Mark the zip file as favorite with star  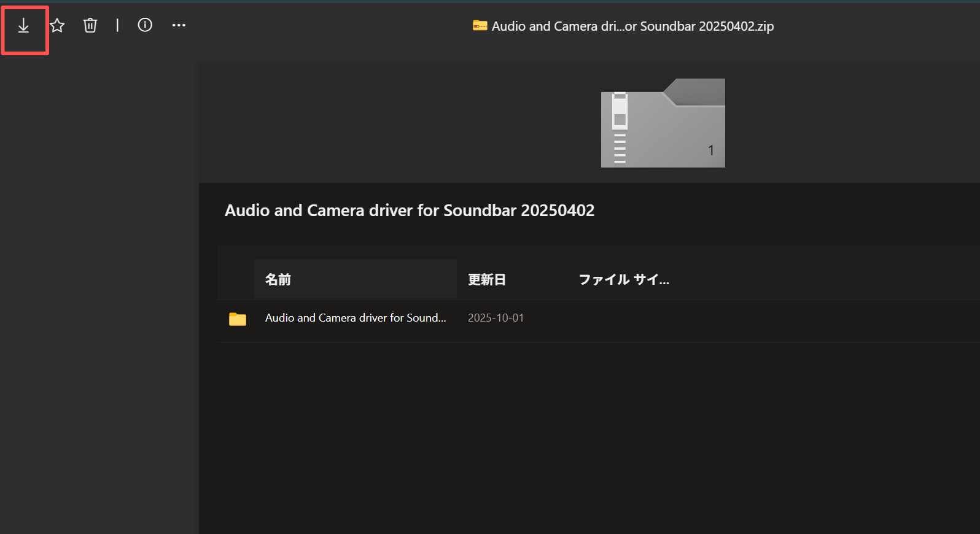(57, 25)
